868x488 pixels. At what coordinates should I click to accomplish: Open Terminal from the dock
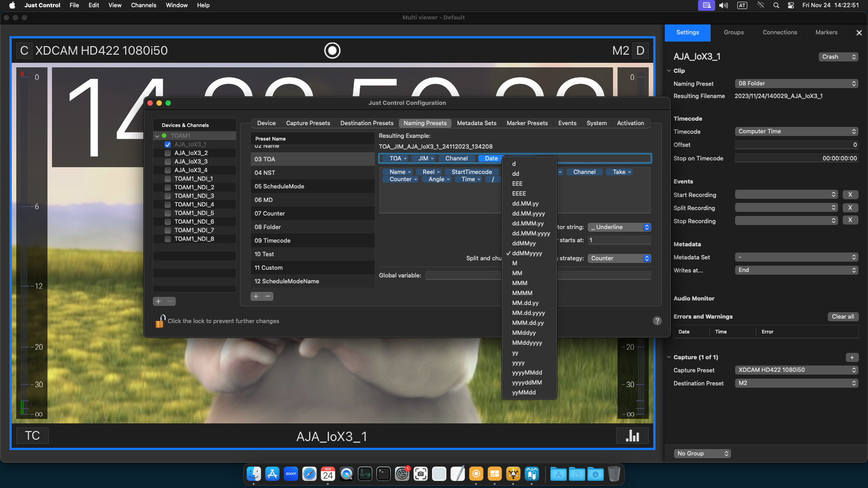(x=383, y=474)
